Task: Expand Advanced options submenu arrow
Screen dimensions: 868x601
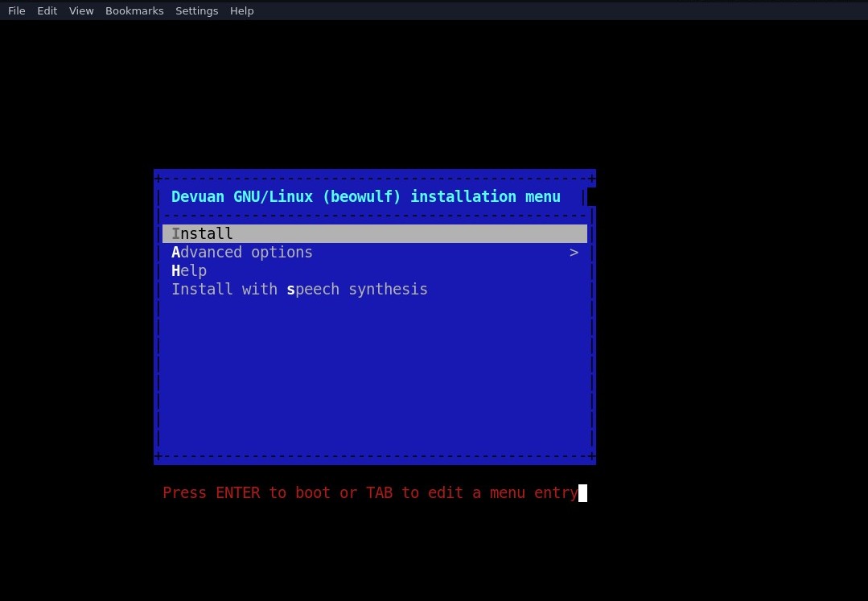Action: (x=574, y=253)
